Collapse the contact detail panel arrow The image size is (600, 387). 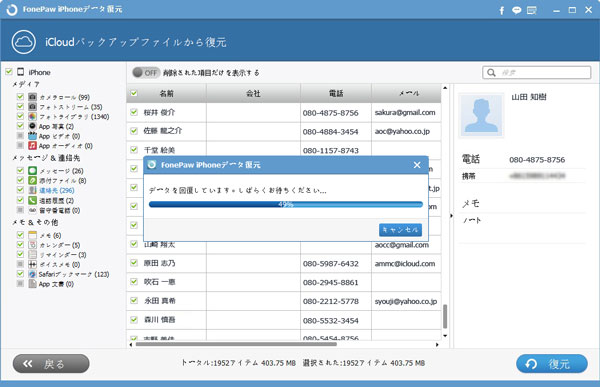tap(452, 216)
